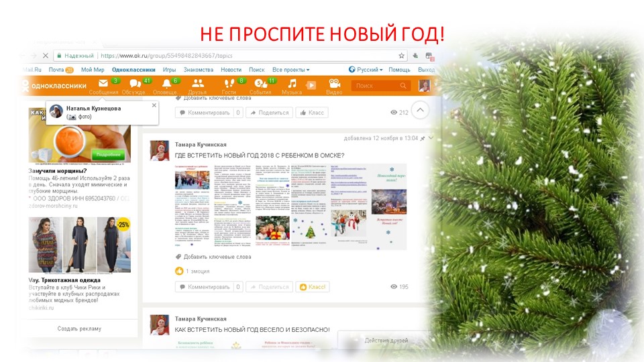Click the video play icon in orange bar
This screenshot has width=644, height=362.
pos(311,85)
